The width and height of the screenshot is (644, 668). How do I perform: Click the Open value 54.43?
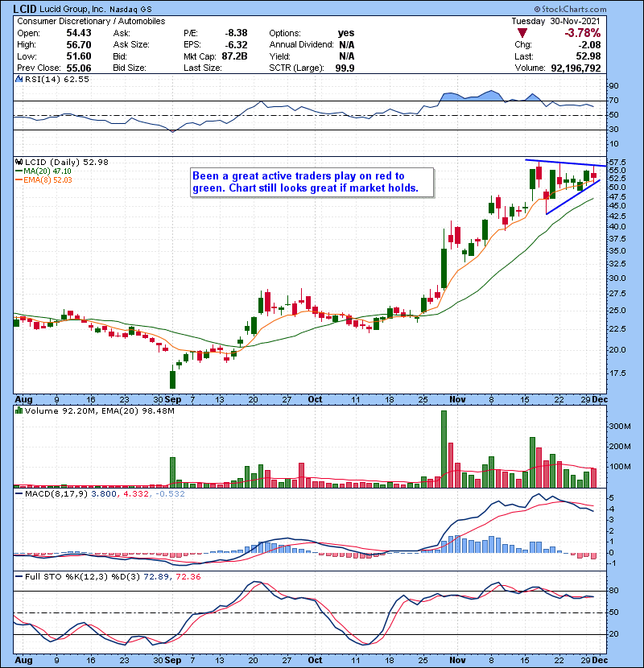[79, 33]
